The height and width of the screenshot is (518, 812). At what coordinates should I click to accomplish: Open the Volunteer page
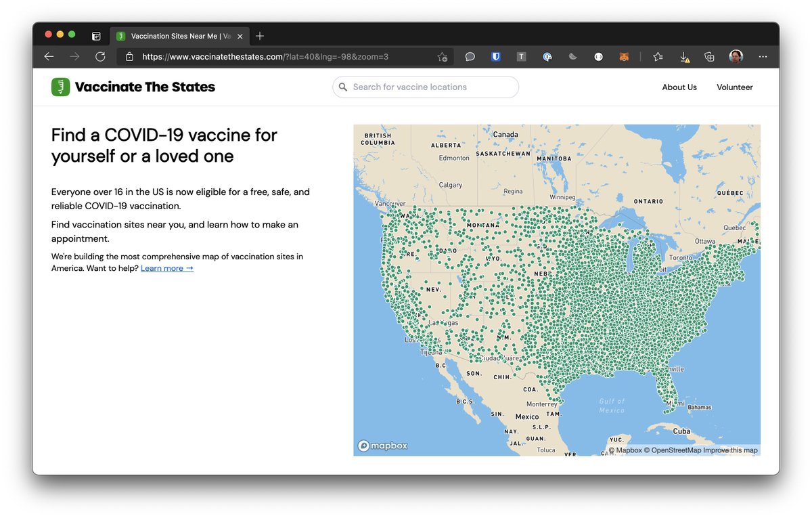(x=735, y=87)
